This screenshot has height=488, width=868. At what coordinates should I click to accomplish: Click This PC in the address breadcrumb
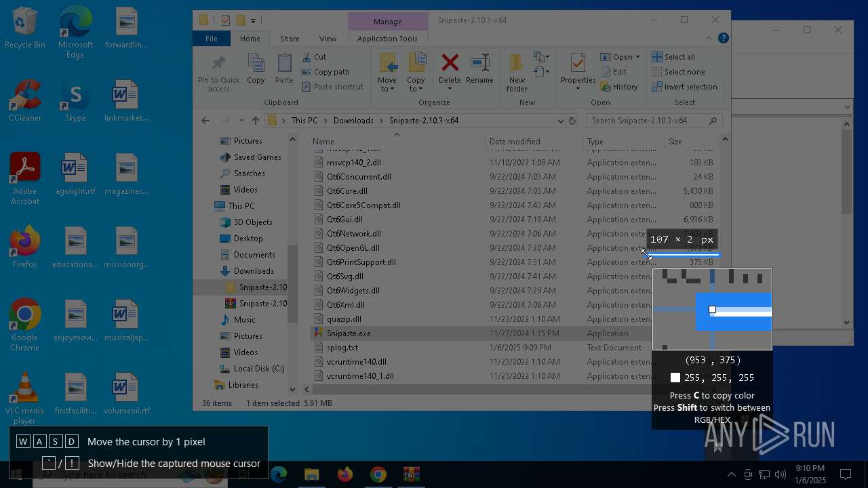click(304, 121)
